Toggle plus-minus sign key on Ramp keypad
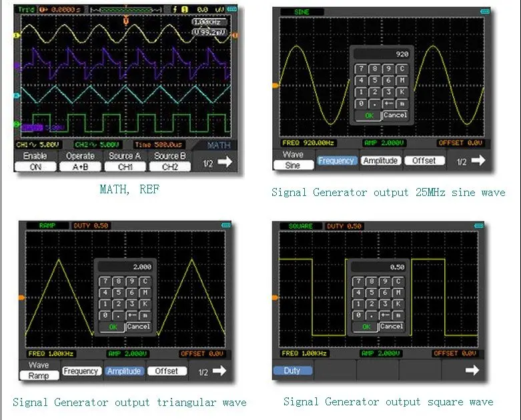 tap(132, 315)
